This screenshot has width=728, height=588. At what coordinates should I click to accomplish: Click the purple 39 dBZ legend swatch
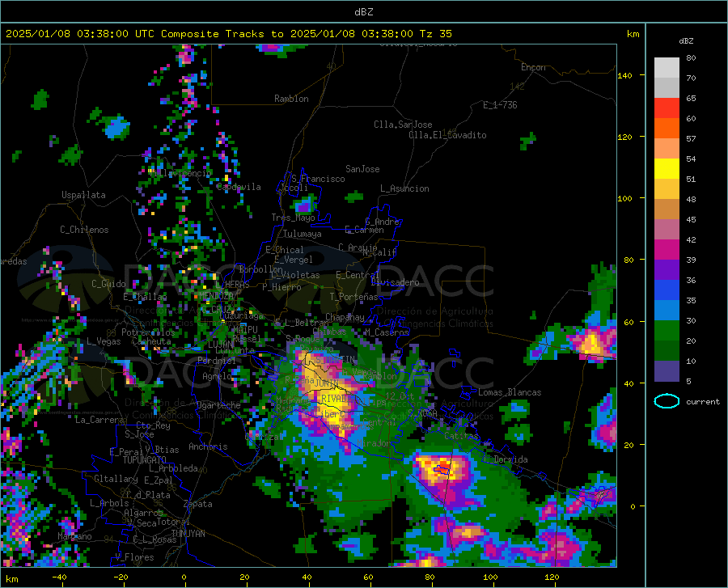[667, 270]
